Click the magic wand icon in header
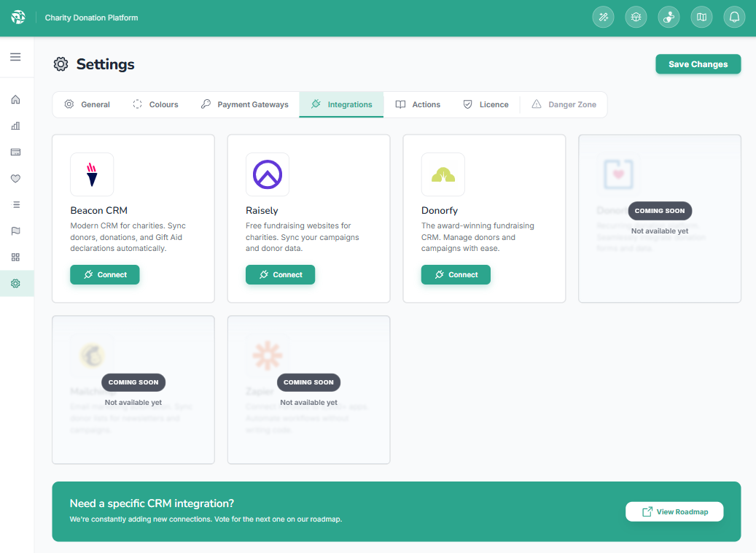This screenshot has height=553, width=756. click(x=603, y=18)
